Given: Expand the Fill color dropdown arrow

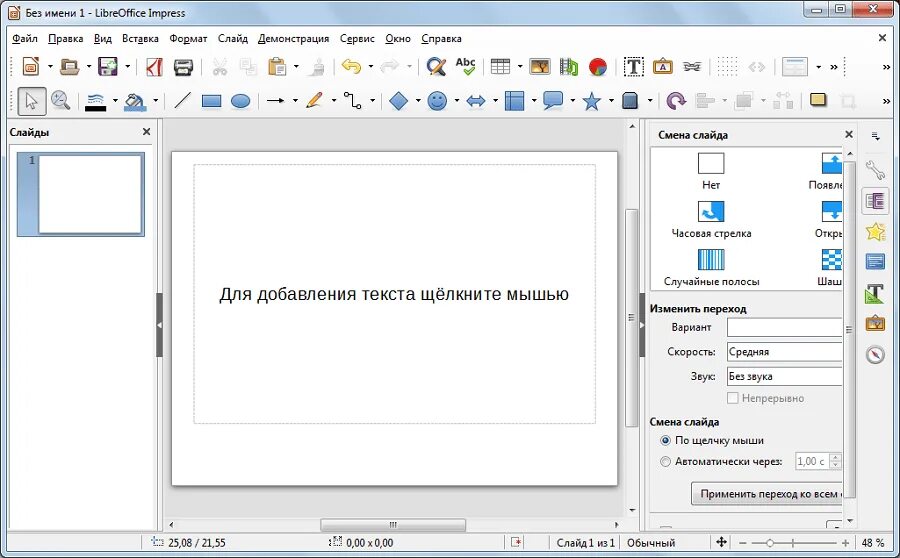Looking at the screenshot, I should click(155, 102).
